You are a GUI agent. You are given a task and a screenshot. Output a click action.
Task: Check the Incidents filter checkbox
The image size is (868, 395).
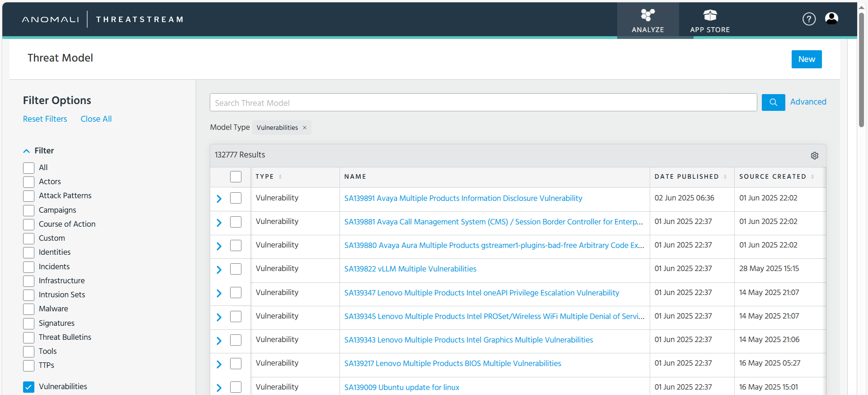pos(28,267)
